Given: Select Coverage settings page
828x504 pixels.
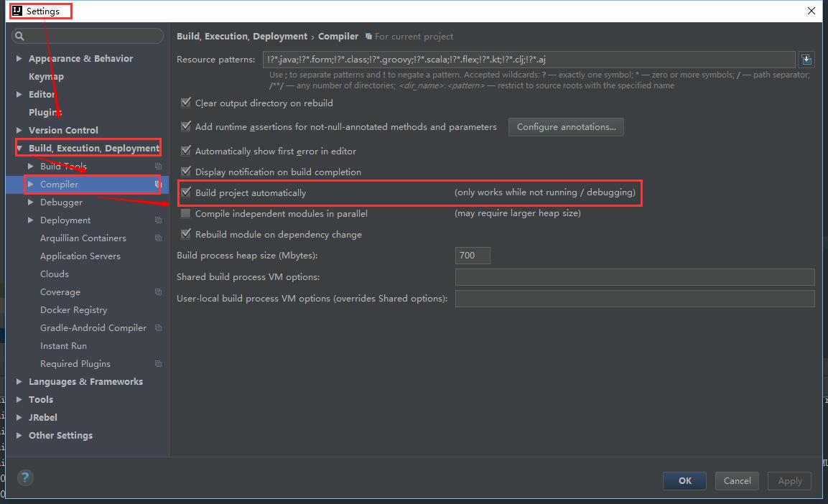Looking at the screenshot, I should [x=60, y=291].
